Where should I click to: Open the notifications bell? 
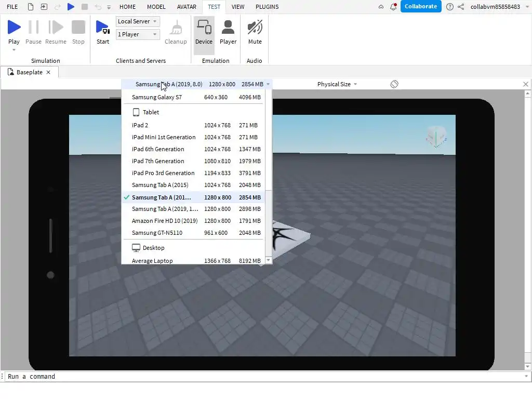tap(393, 6)
